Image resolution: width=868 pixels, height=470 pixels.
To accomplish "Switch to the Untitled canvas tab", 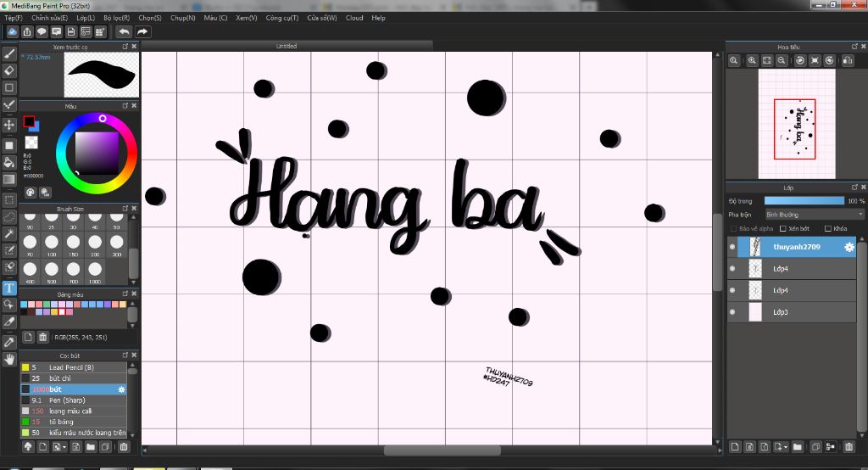I will [287, 46].
